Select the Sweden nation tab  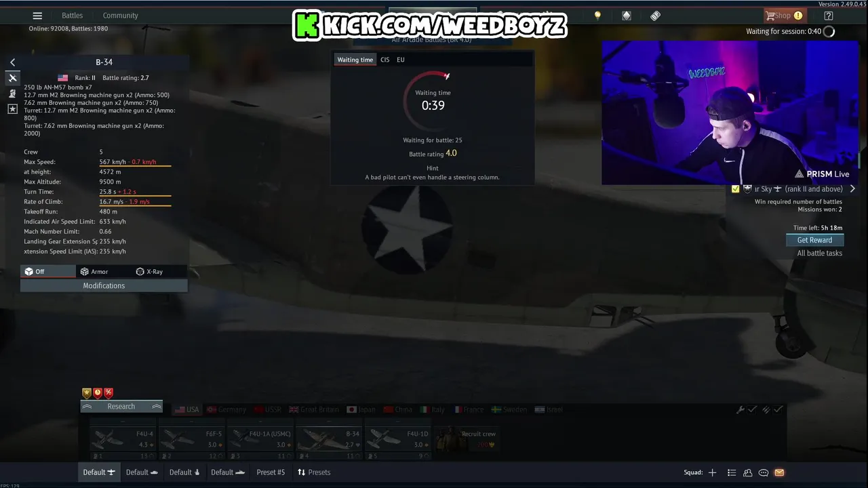[509, 409]
